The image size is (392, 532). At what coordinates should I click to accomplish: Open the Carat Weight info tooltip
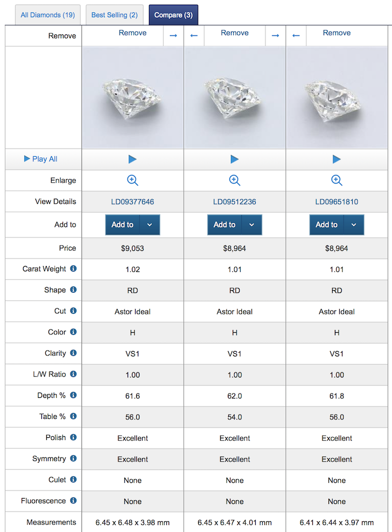(74, 269)
